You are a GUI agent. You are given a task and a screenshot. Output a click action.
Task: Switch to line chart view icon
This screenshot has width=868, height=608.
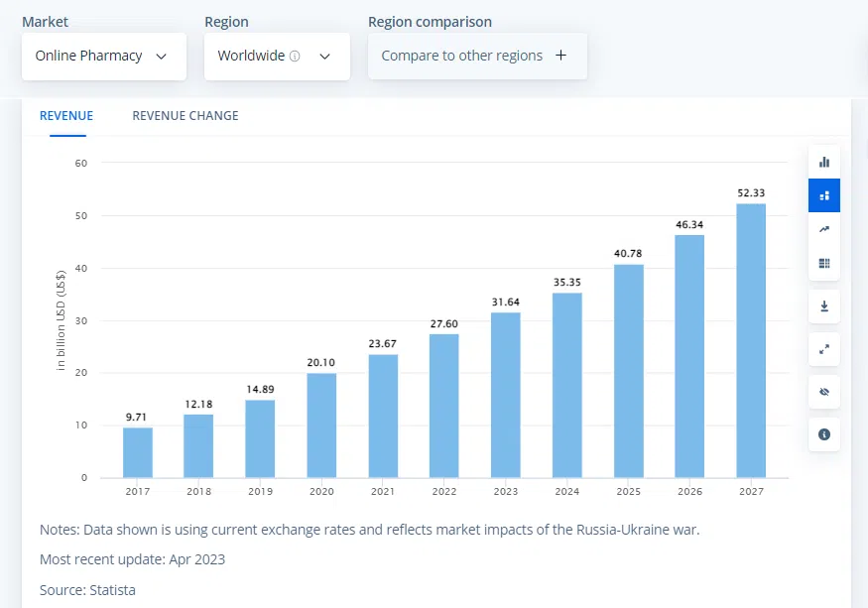[823, 229]
